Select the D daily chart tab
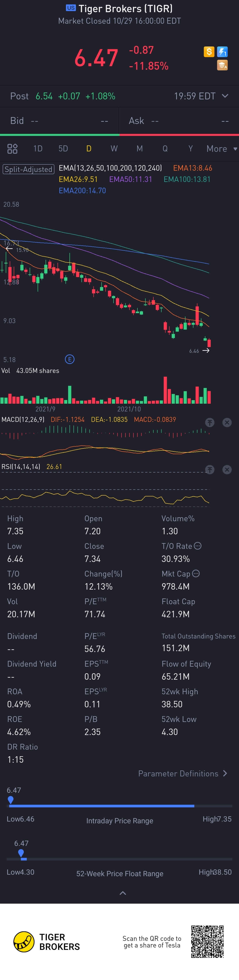239x980 pixels. (x=89, y=149)
